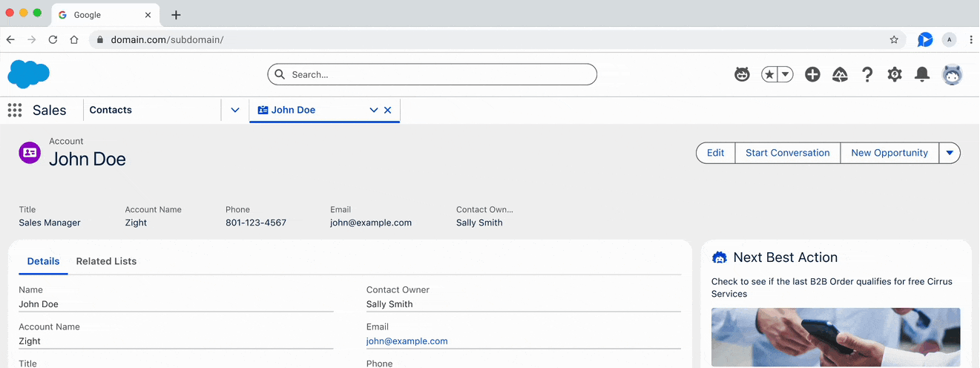The width and height of the screenshot is (980, 368).
Task: Open the Astro guidance center icon
Action: click(742, 74)
